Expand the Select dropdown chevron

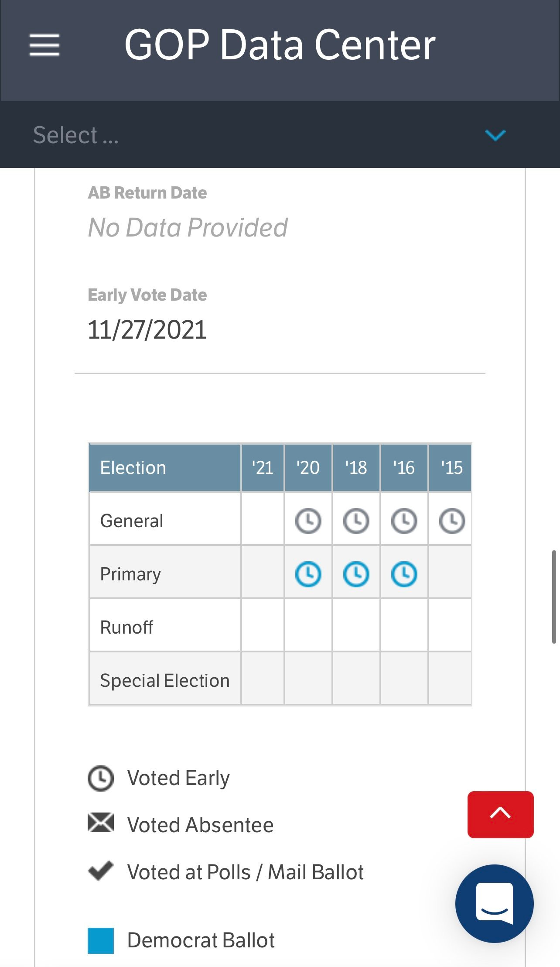[x=495, y=135]
